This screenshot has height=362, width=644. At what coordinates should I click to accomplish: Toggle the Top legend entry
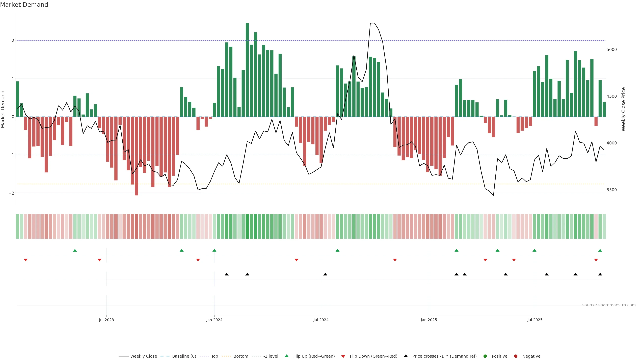(x=214, y=356)
